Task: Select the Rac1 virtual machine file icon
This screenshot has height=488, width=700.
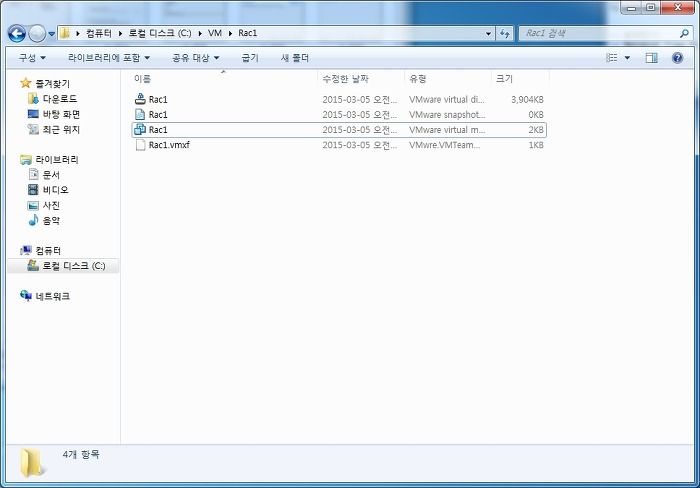Action: [x=140, y=129]
